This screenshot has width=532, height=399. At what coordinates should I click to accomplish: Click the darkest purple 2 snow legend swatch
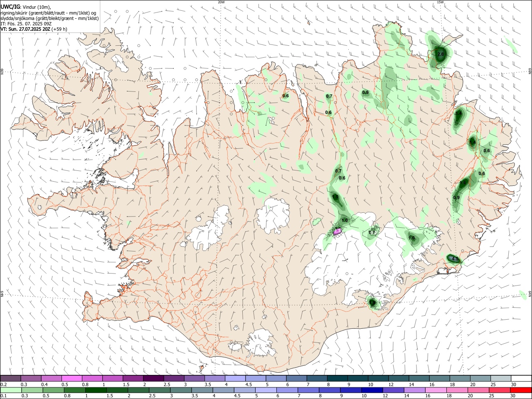click(x=153, y=379)
